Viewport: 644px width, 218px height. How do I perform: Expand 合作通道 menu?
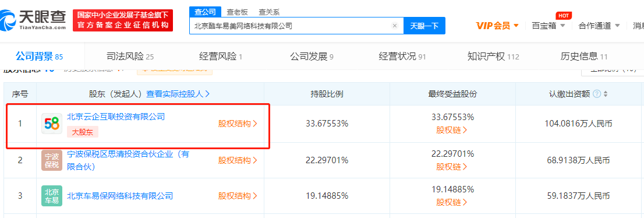[599, 26]
